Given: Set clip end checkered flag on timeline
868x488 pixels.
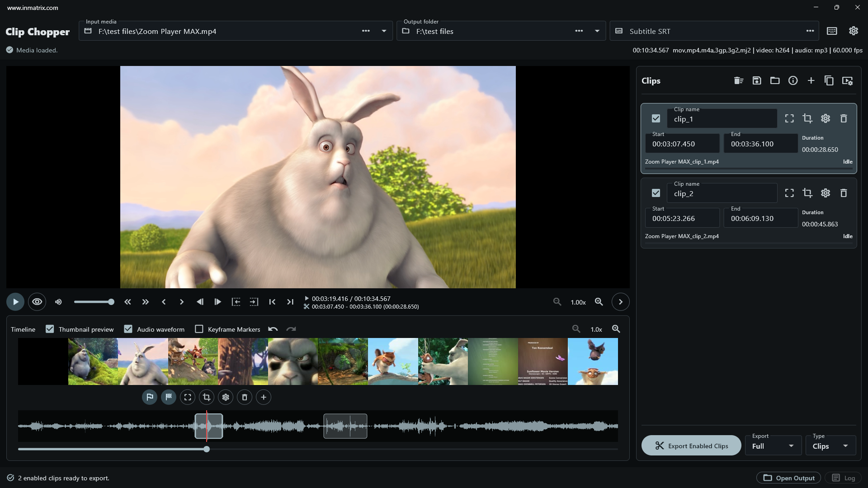Looking at the screenshot, I should click(x=169, y=397).
